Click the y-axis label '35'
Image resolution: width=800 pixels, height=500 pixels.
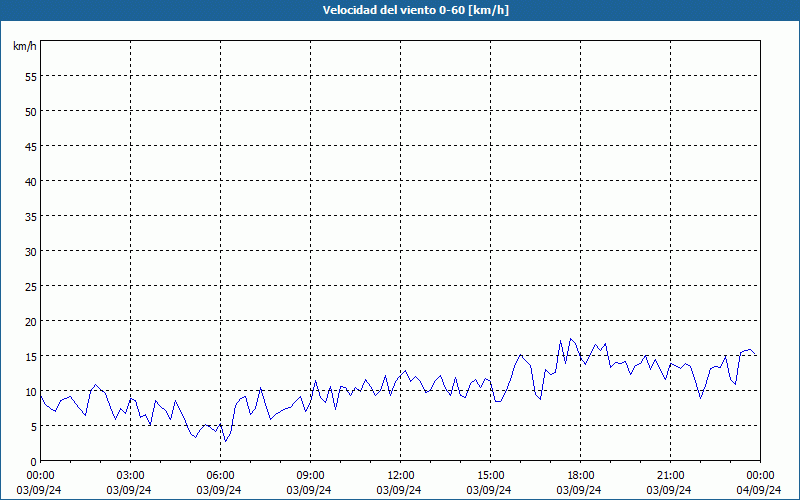click(31, 217)
